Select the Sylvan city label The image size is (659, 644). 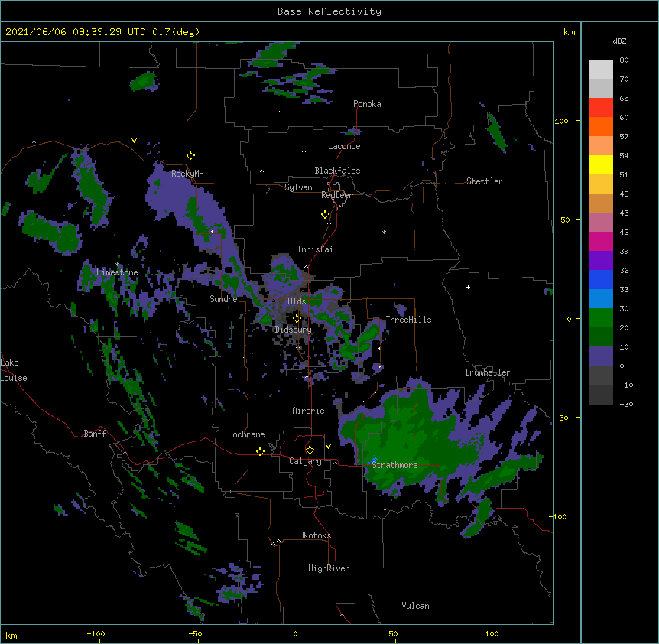tap(298, 187)
